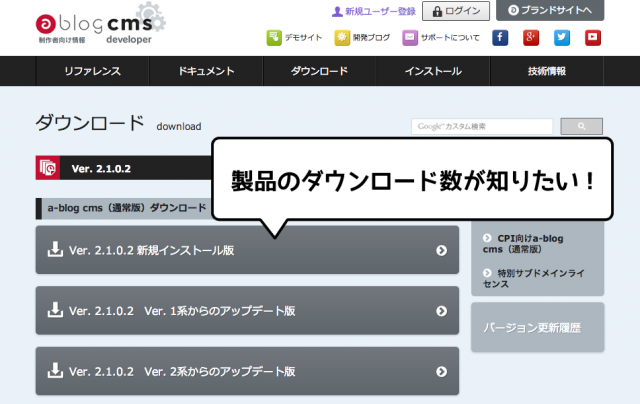Screen dimensions: 640x404
Task: Open CPI向けa-blog cms（通常版） link
Action: coord(523,244)
